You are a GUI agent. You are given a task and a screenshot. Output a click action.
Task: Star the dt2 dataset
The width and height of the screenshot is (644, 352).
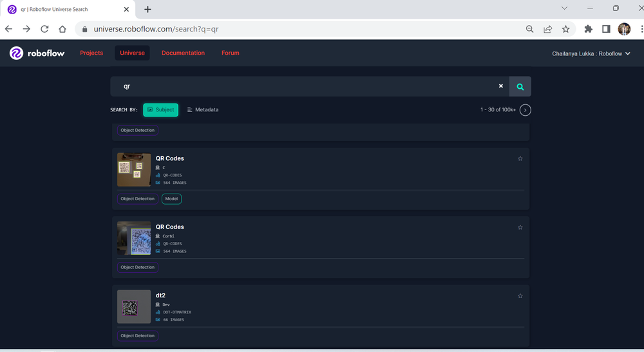[x=520, y=296]
